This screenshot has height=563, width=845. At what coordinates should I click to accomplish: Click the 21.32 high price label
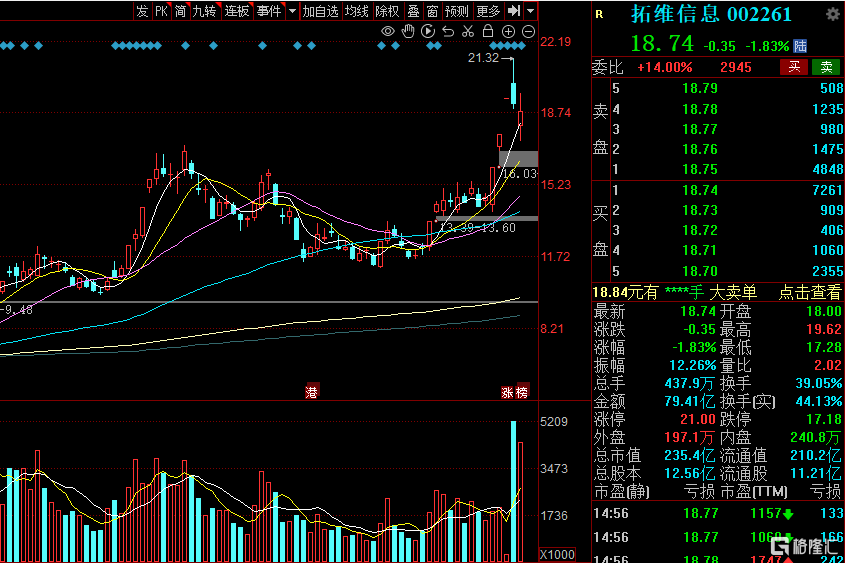pyautogui.click(x=483, y=58)
